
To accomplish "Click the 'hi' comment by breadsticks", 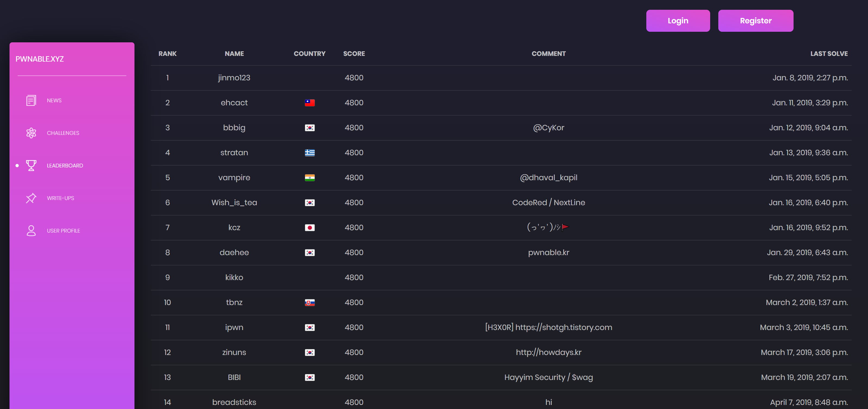I will (x=549, y=402).
